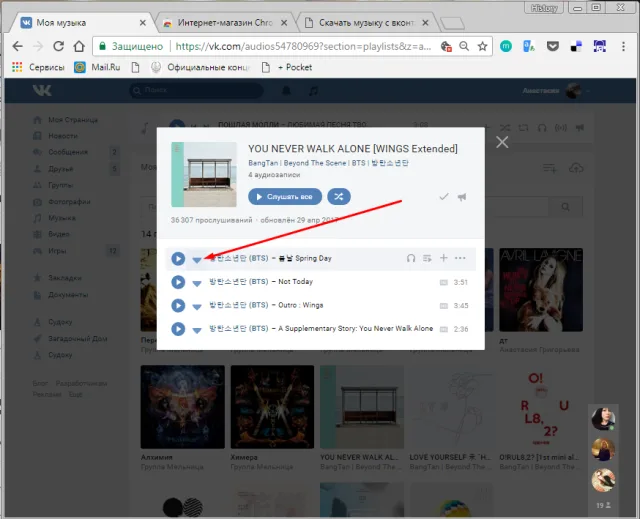This screenshot has width=640, height=519.
Task: Click the checkmark added-playlist icon
Action: point(444,197)
